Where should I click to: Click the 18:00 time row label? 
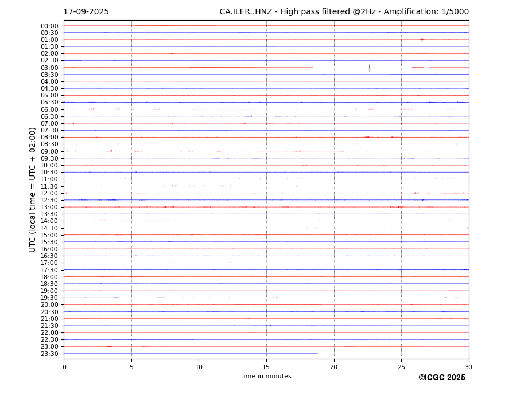49,277
